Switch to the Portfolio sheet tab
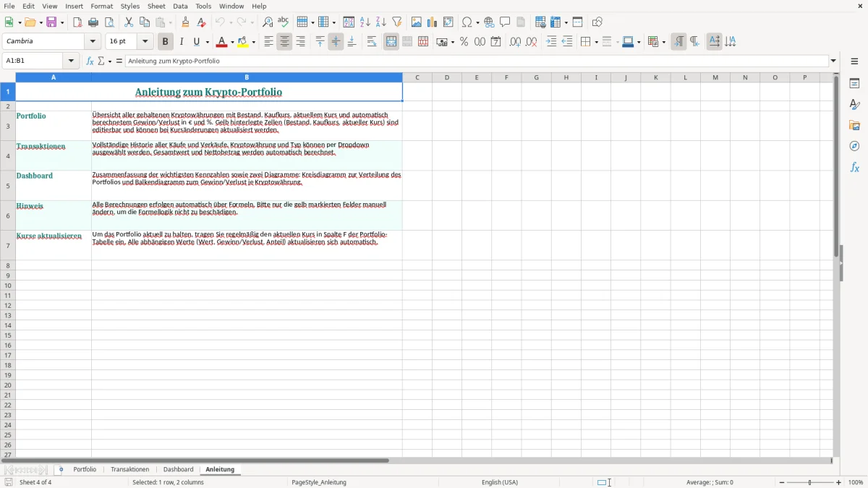 pos(85,470)
